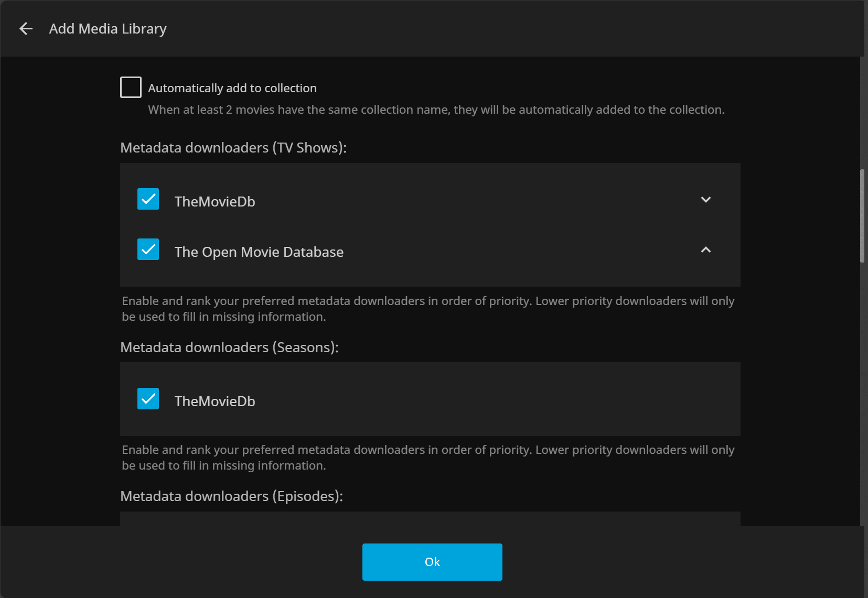This screenshot has width=868, height=598.
Task: Select TheMovieDb label in Seasons list
Action: (215, 401)
